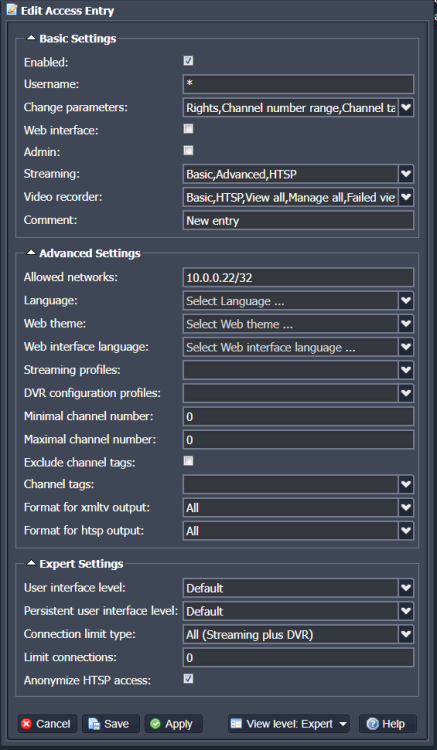This screenshot has width=437, height=750.
Task: Click the Minimal channel number field
Action: 298,417
